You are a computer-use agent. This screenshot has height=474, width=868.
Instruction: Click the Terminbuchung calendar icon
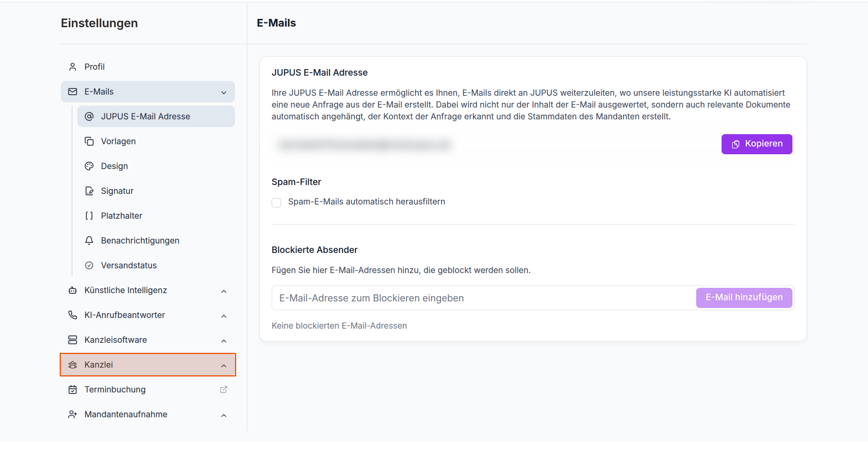coord(73,389)
